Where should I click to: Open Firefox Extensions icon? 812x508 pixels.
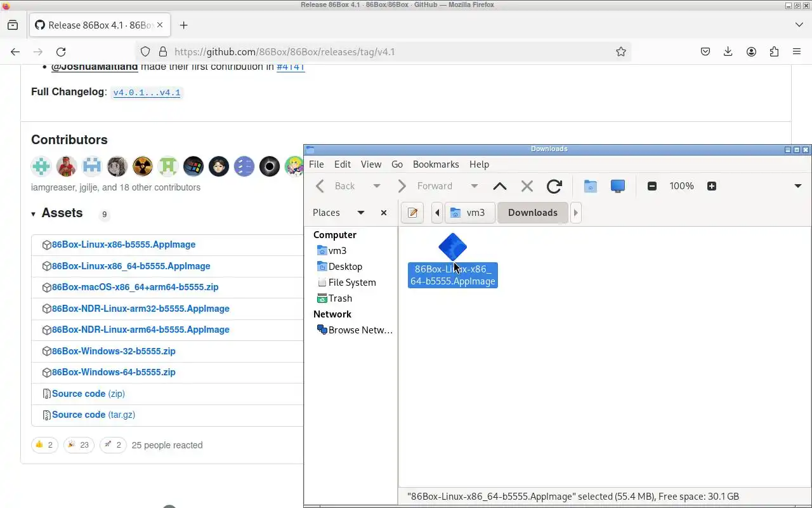[x=774, y=52]
